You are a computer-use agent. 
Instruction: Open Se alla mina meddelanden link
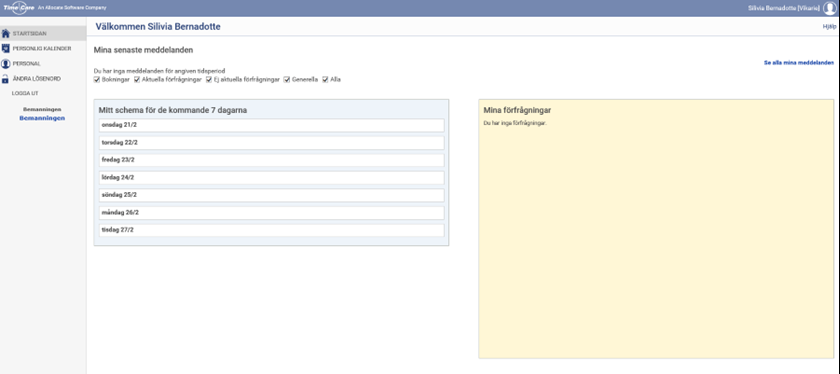[799, 63]
